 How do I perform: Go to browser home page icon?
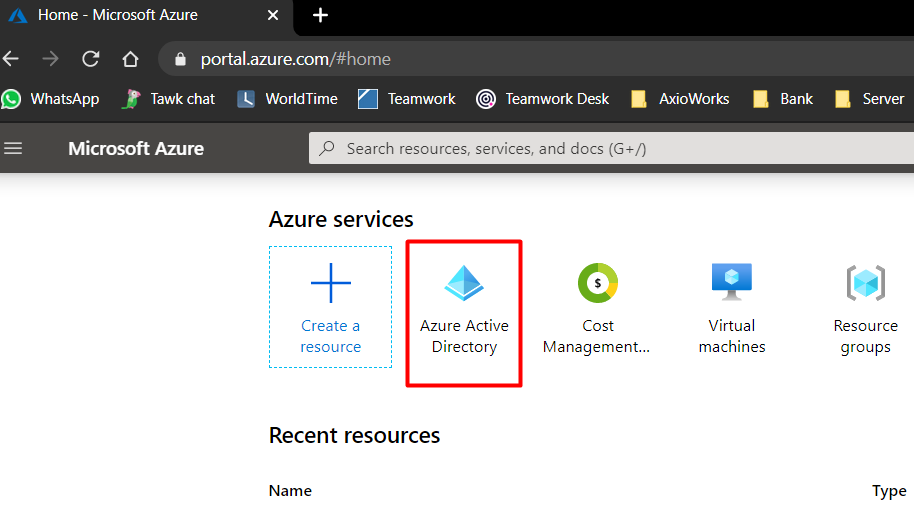point(130,59)
